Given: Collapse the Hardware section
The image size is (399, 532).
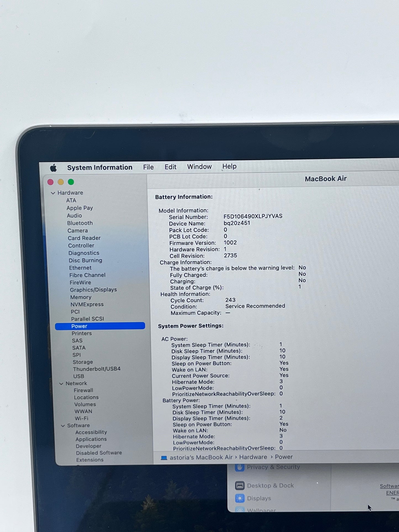Looking at the screenshot, I should [53, 193].
